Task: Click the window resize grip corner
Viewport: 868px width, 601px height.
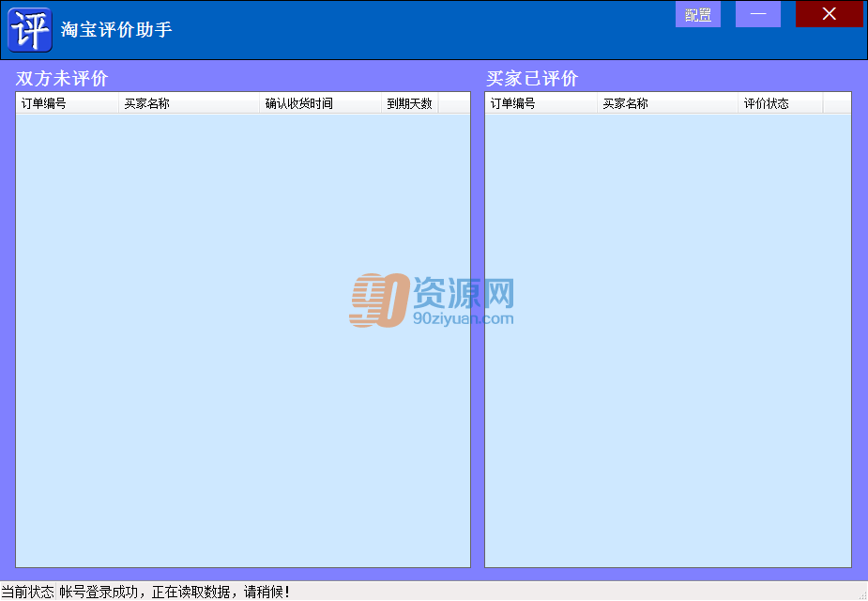Action: click(x=862, y=595)
